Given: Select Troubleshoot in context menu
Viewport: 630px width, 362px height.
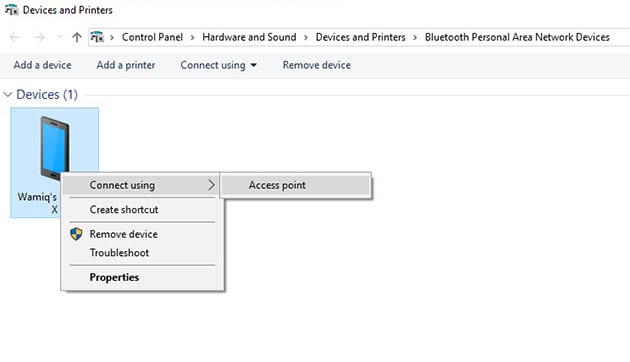Looking at the screenshot, I should 142,253.
